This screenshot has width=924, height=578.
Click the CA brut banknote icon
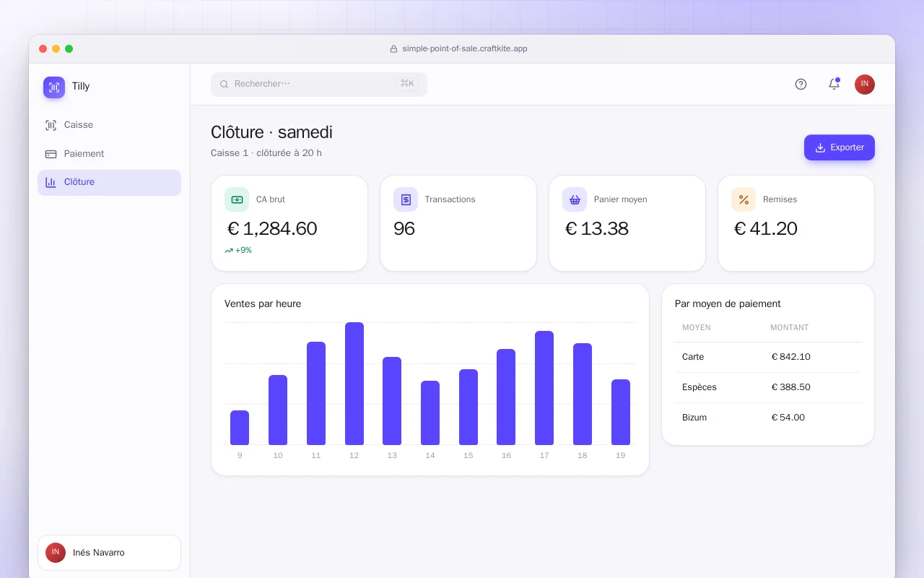[237, 199]
